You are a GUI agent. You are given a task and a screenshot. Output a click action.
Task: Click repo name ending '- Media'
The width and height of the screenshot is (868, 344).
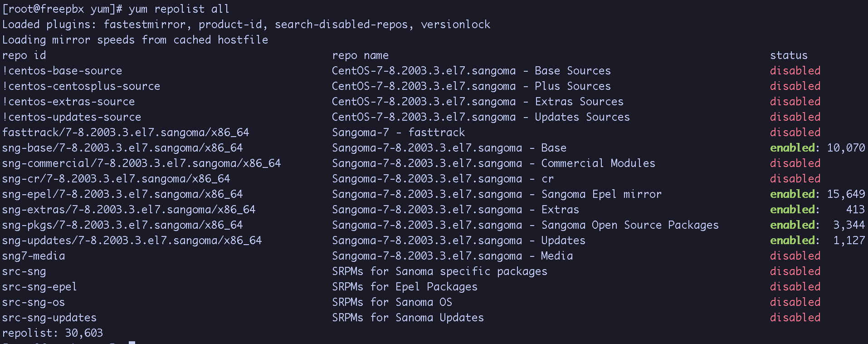pos(452,256)
